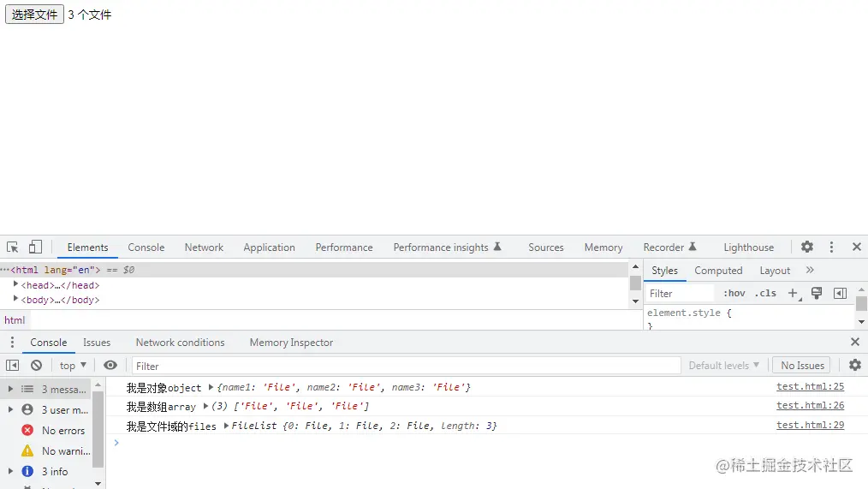The image size is (868, 489).
Task: Focus the Styles Filter input
Action: [x=680, y=294]
